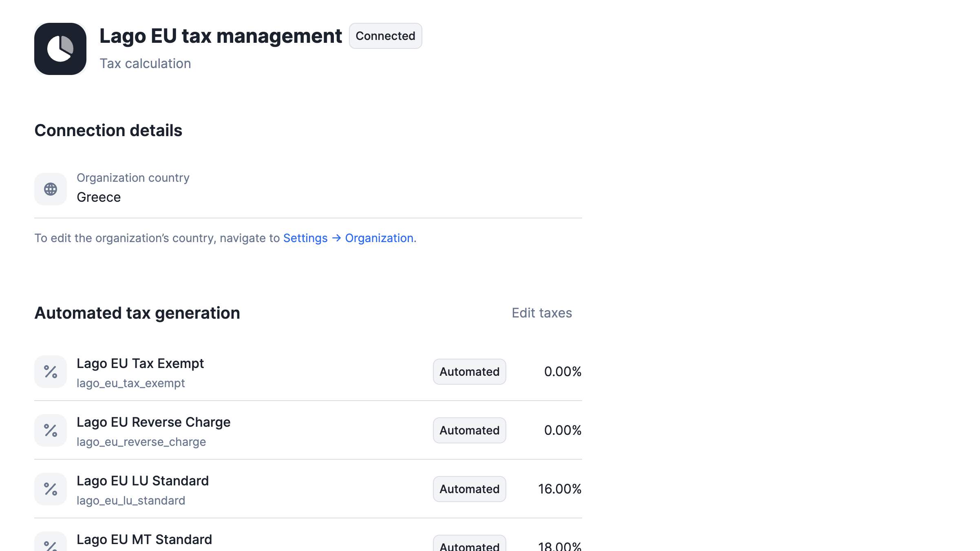980x551 pixels.
Task: Click the globe icon beside Organization country
Action: point(51,189)
